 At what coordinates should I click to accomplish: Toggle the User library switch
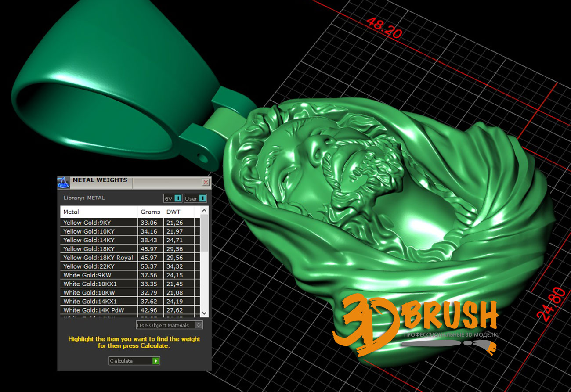195,198
